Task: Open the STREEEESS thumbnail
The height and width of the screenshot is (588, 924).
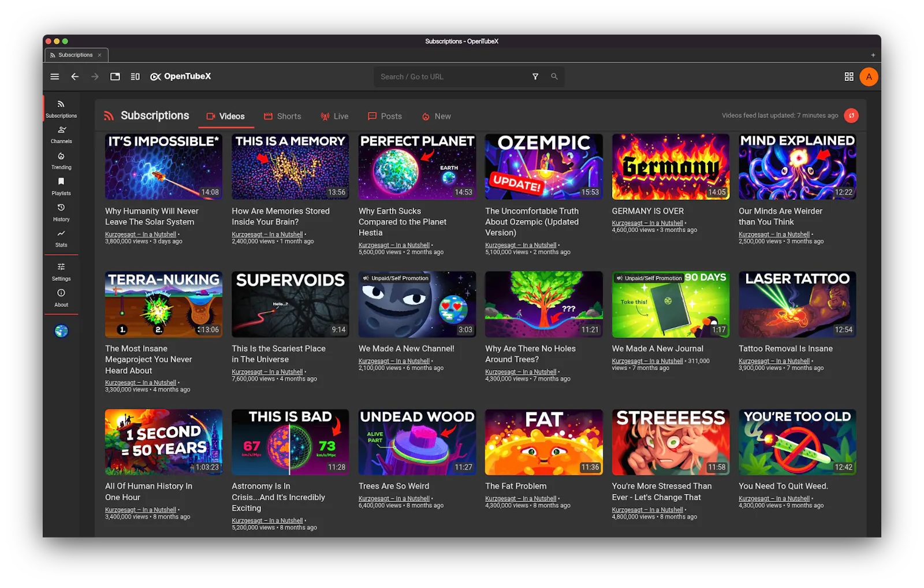Action: coord(671,442)
